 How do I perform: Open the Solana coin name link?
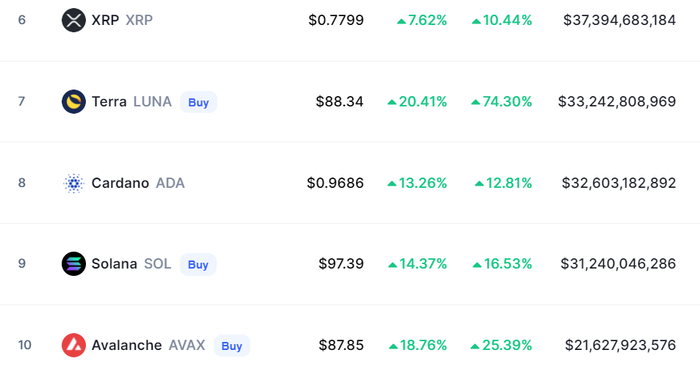(x=114, y=263)
